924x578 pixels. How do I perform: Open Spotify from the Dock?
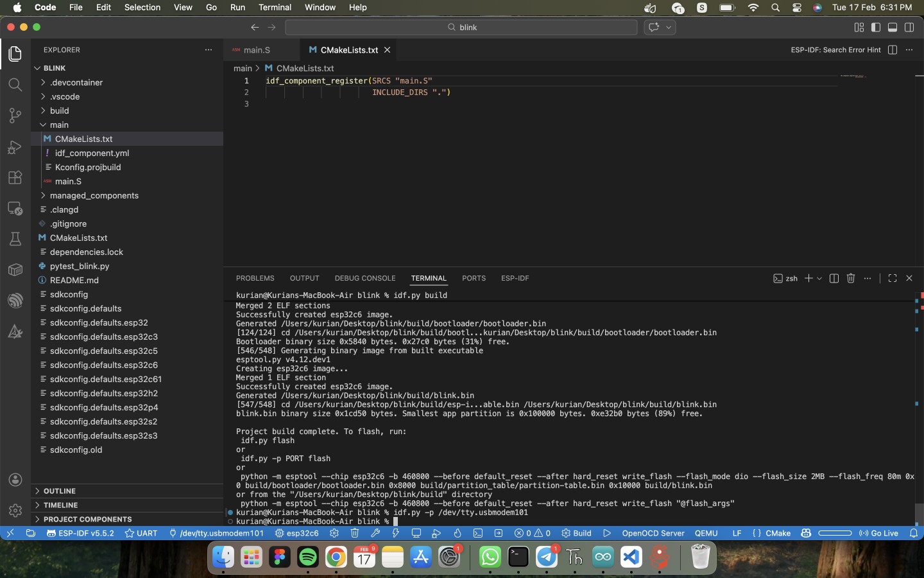(308, 557)
